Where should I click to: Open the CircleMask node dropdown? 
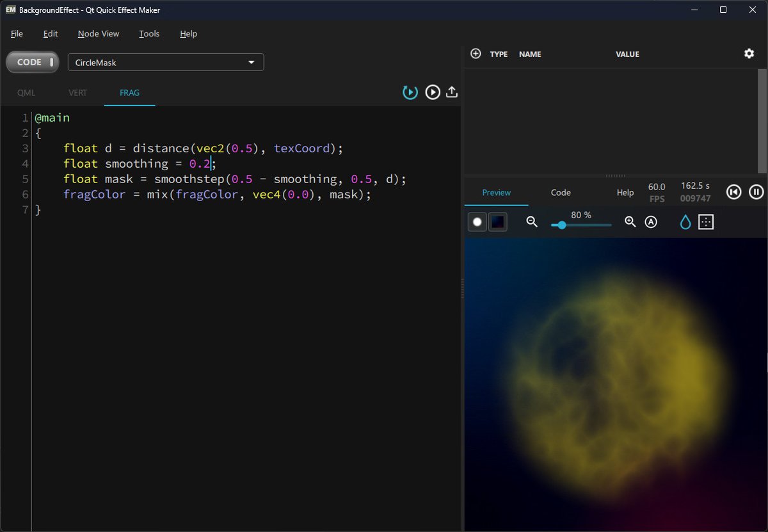click(x=166, y=62)
